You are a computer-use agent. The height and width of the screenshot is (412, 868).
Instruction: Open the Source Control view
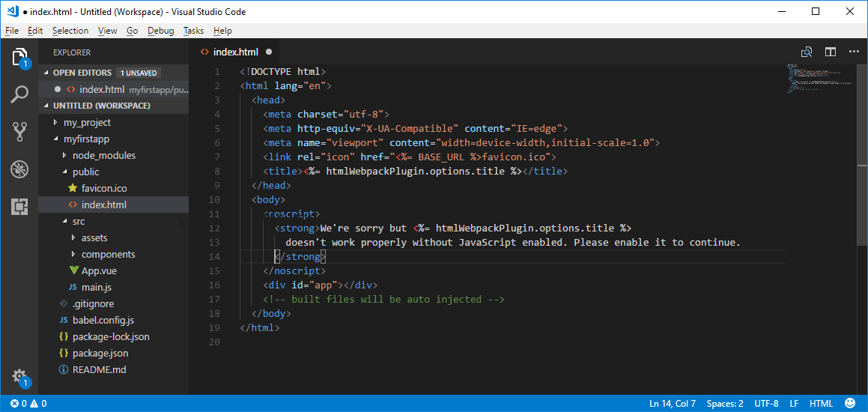pyautogui.click(x=19, y=132)
